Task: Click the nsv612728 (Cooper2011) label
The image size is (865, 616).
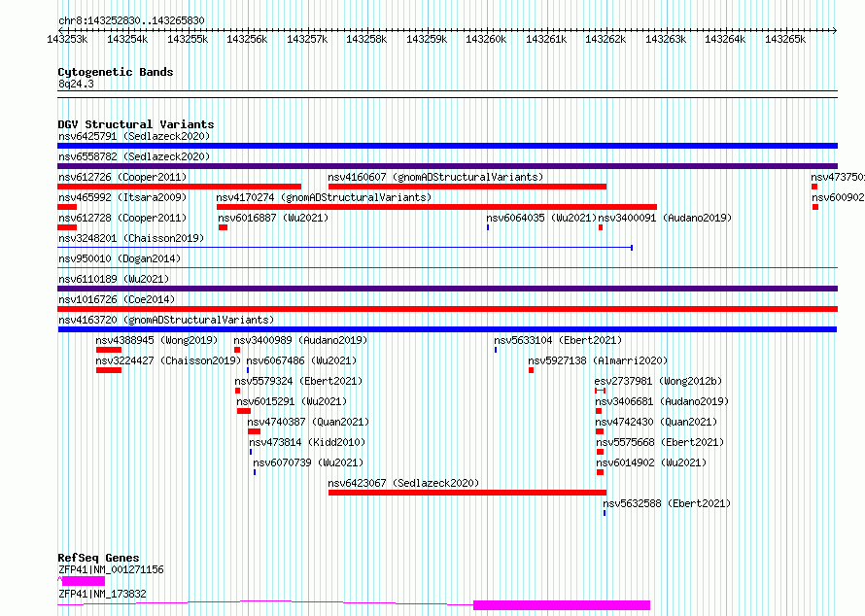Action: click(x=122, y=218)
